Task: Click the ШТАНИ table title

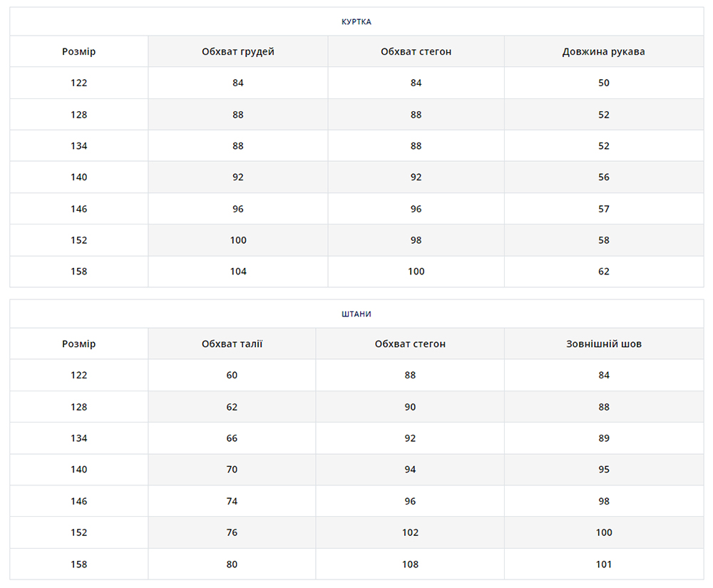Action: click(356, 314)
